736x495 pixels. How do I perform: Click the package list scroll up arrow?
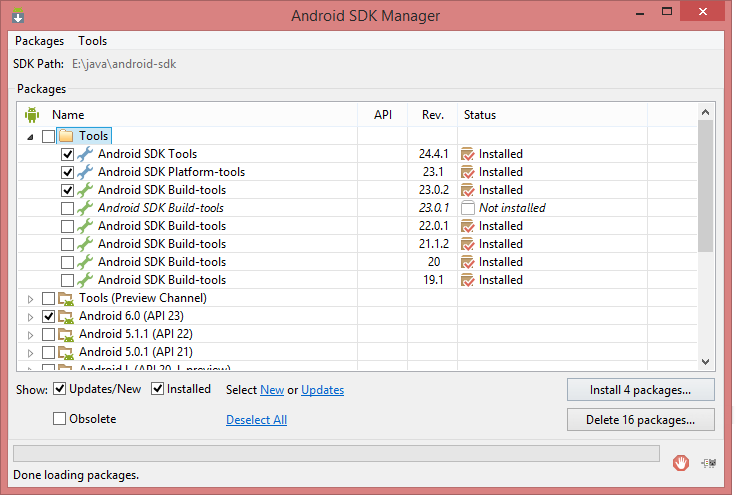click(x=705, y=112)
